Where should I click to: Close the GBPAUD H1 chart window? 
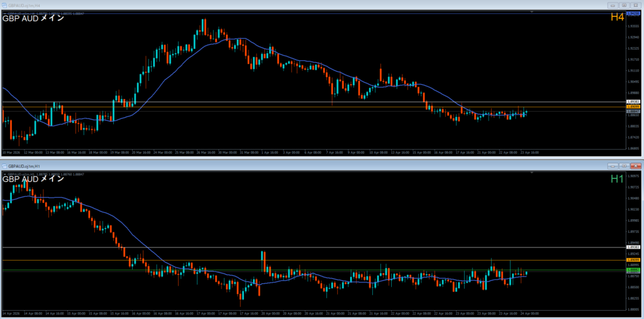pos(635,166)
